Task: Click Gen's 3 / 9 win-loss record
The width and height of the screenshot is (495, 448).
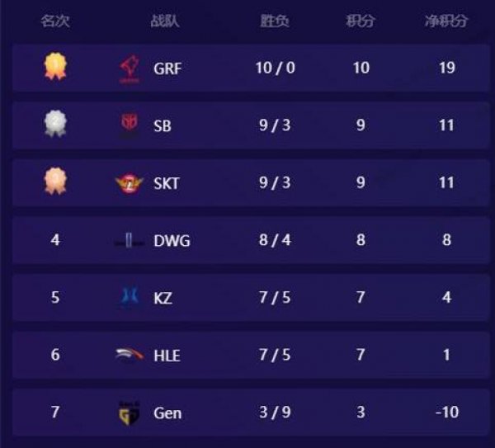Action: 275,413
